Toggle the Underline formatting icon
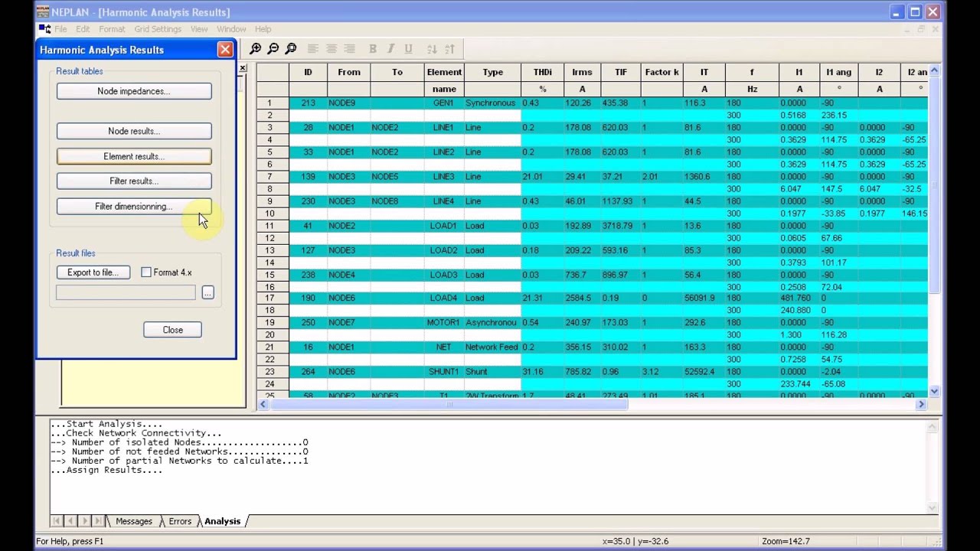The image size is (980, 551). pos(408,49)
